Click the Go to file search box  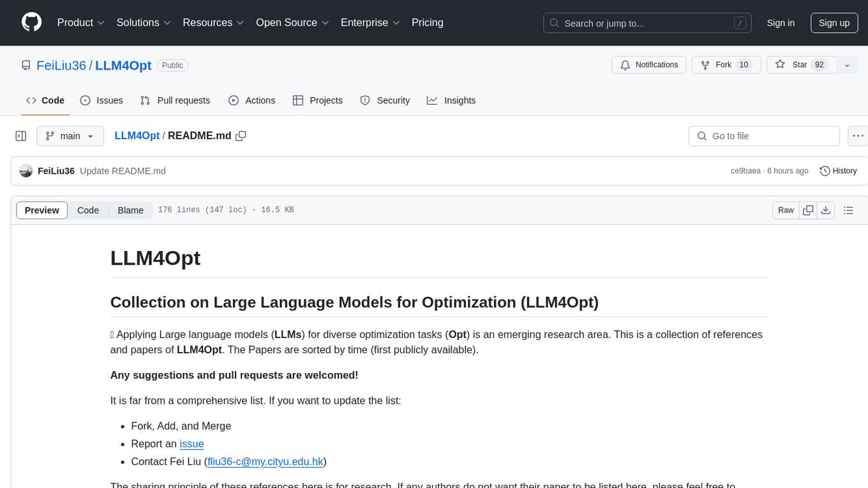coord(764,136)
